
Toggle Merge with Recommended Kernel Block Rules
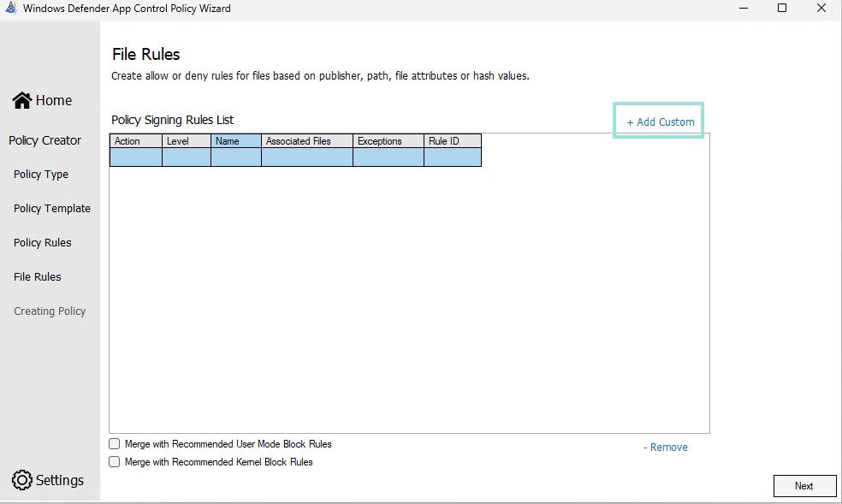115,462
